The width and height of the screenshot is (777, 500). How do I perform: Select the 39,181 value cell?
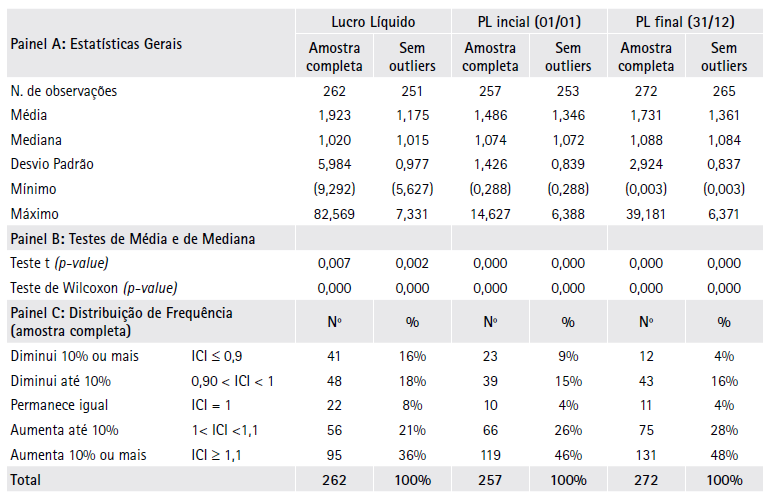(645, 213)
